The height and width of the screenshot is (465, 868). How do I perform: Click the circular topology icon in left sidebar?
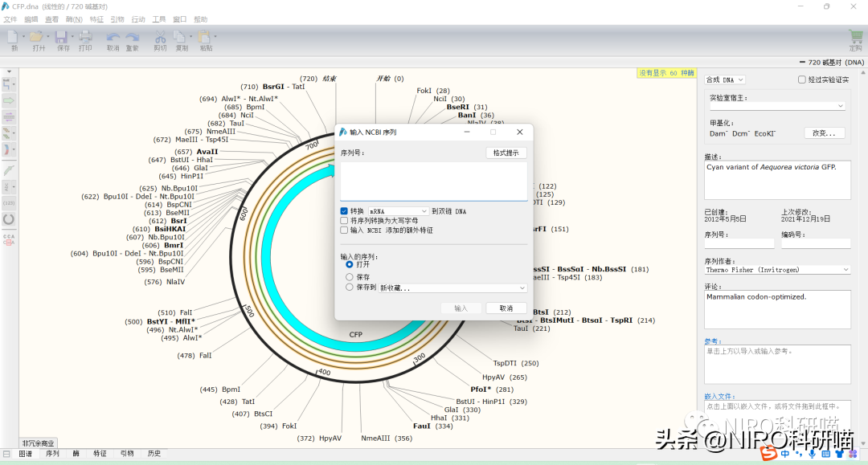tap(9, 218)
